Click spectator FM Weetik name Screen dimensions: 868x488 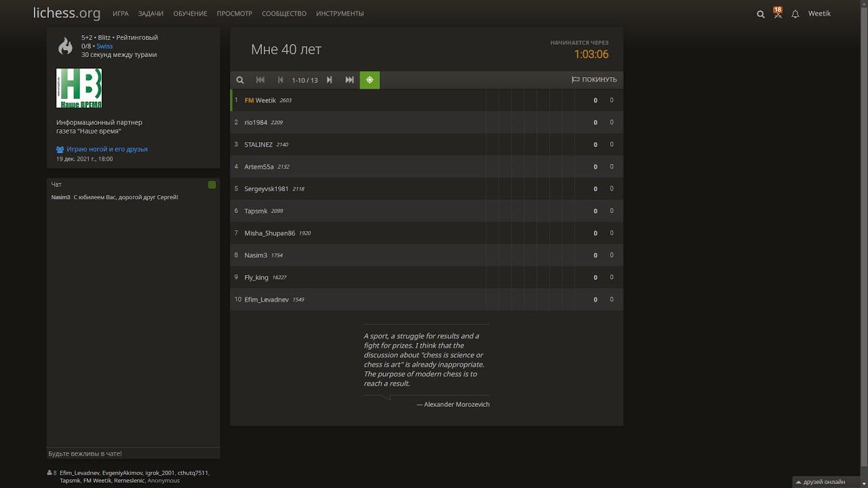(x=97, y=481)
